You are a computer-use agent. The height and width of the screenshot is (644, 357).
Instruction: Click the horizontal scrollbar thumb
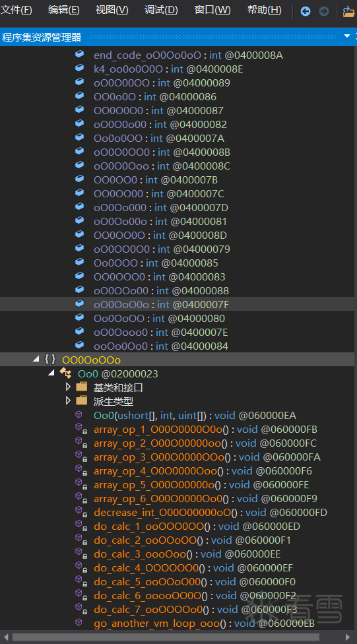tap(166, 637)
